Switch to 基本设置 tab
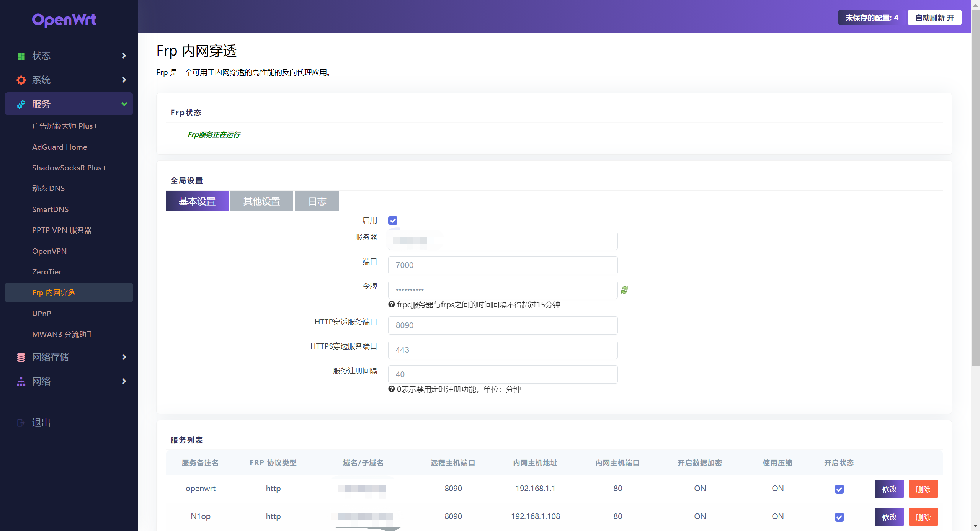 click(197, 201)
